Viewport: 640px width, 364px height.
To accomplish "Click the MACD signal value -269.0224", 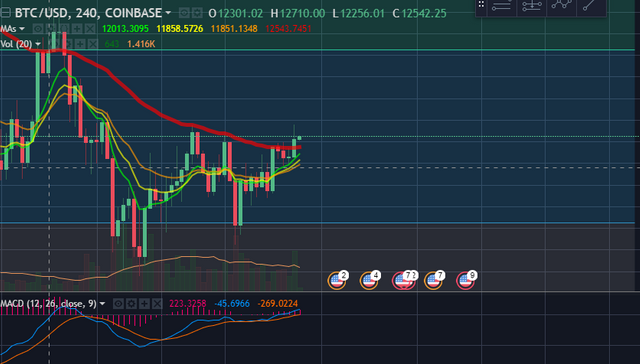I will point(278,304).
